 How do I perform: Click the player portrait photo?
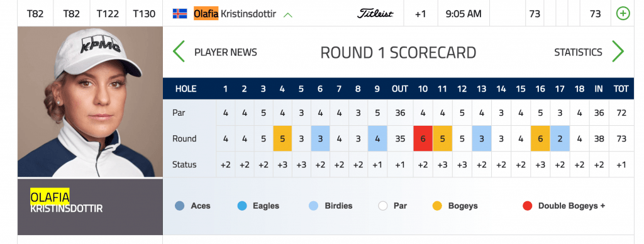90,102
